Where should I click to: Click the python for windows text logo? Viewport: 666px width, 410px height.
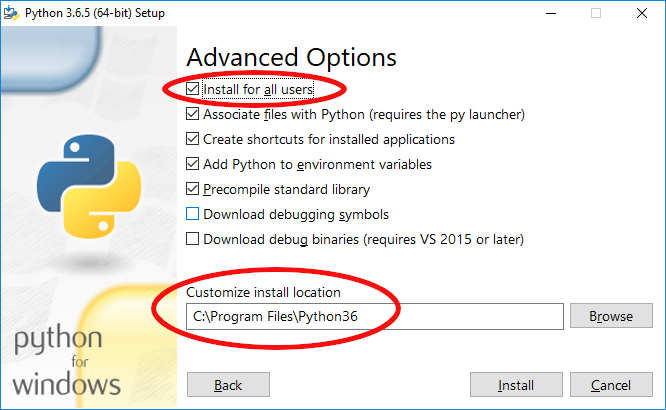(x=66, y=362)
